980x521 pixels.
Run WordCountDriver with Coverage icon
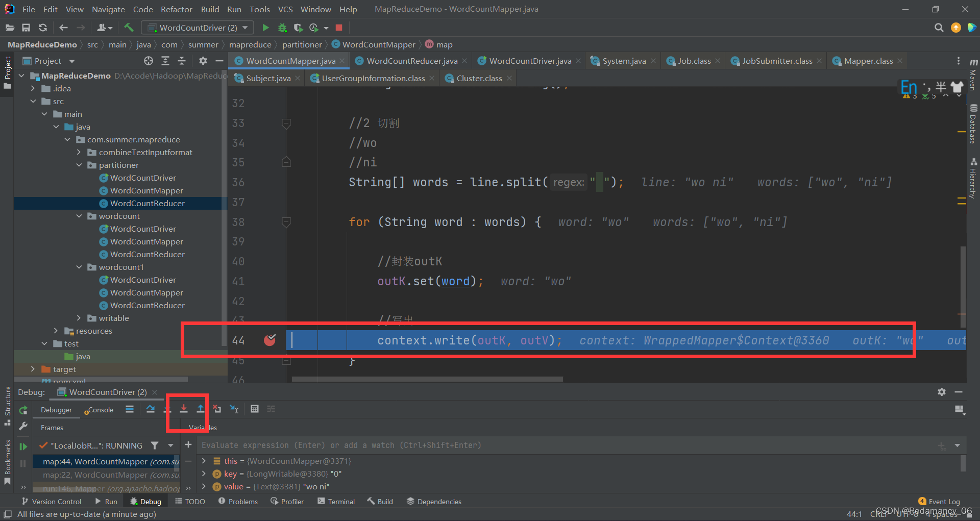(x=299, y=28)
